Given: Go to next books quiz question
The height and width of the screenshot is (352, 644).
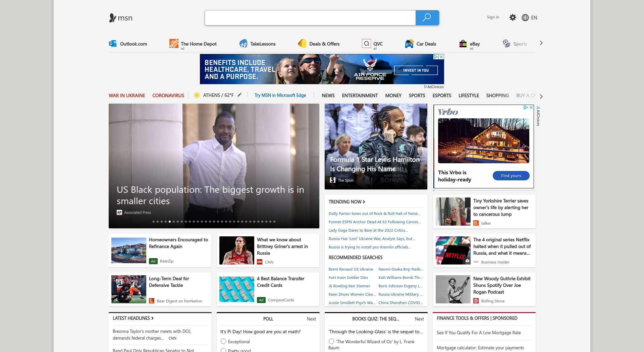Looking at the screenshot, I should [419, 319].
